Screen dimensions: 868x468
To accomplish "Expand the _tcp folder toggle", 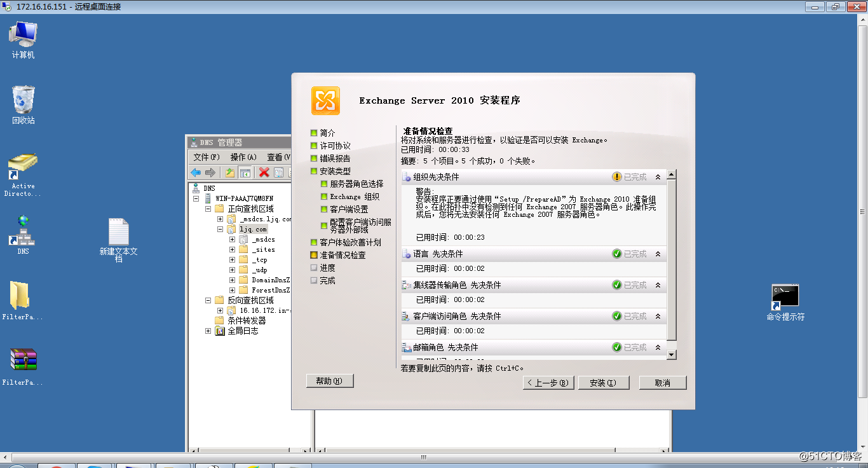I will [232, 259].
